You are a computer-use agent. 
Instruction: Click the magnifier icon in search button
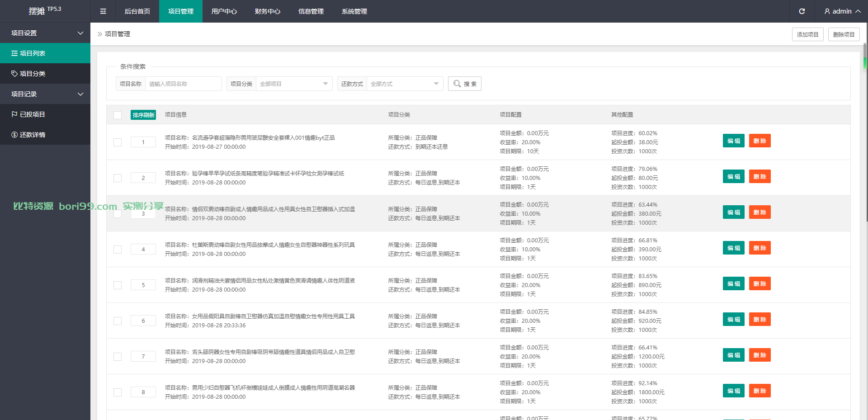point(457,84)
